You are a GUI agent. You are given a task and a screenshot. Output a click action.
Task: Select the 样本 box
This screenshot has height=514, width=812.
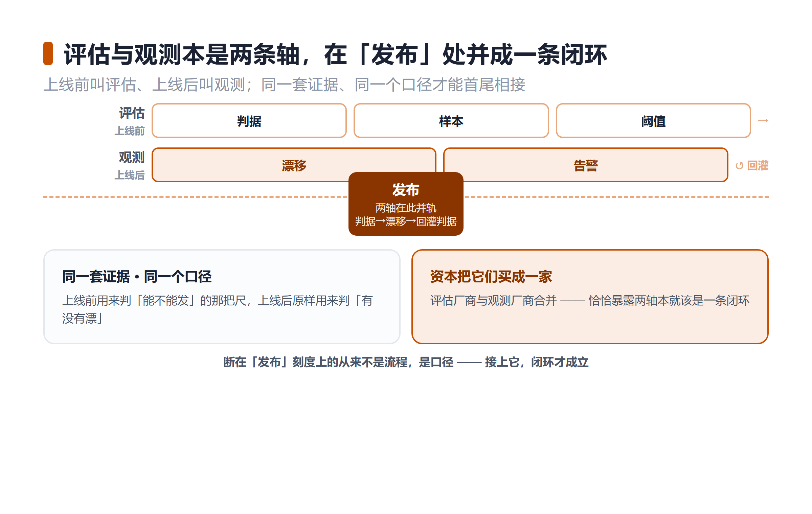451,121
